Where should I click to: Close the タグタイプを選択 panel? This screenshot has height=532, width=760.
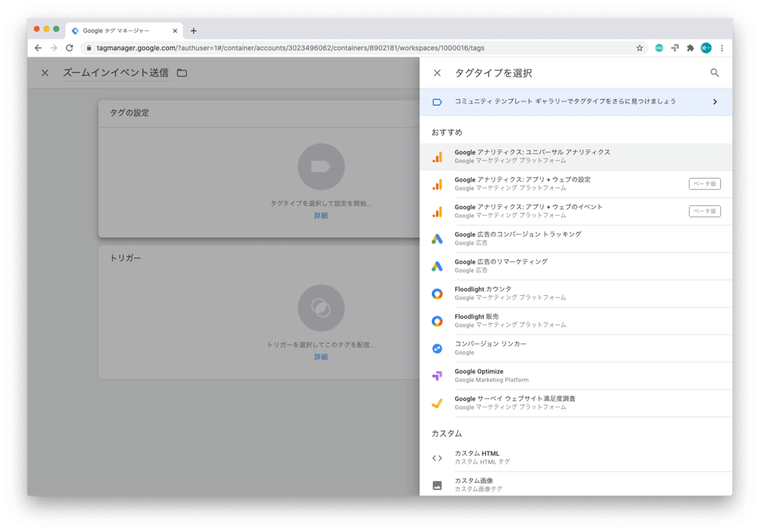(x=437, y=73)
